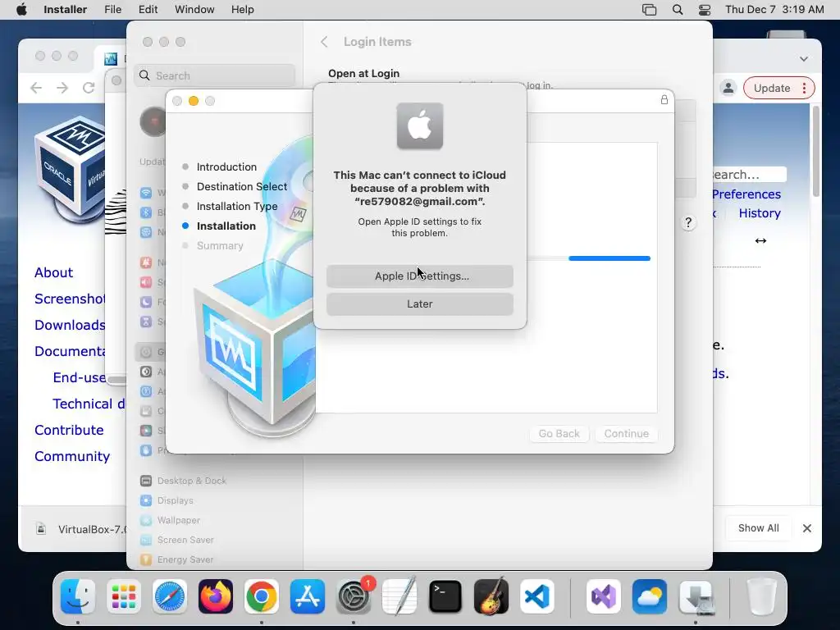The width and height of the screenshot is (840, 630).
Task: Open Chrome three-dot menu
Action: pyautogui.click(x=804, y=89)
